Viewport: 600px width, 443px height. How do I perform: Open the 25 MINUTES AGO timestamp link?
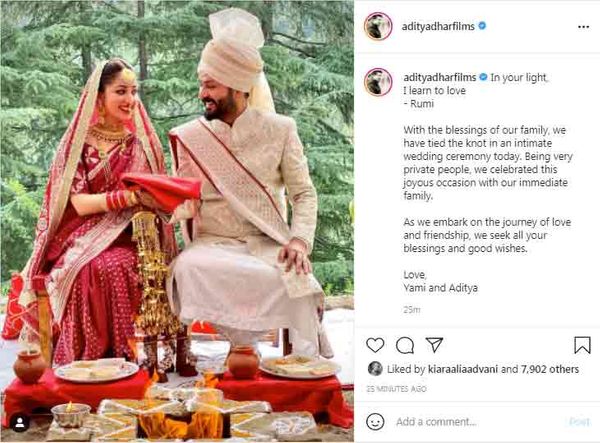pos(396,389)
